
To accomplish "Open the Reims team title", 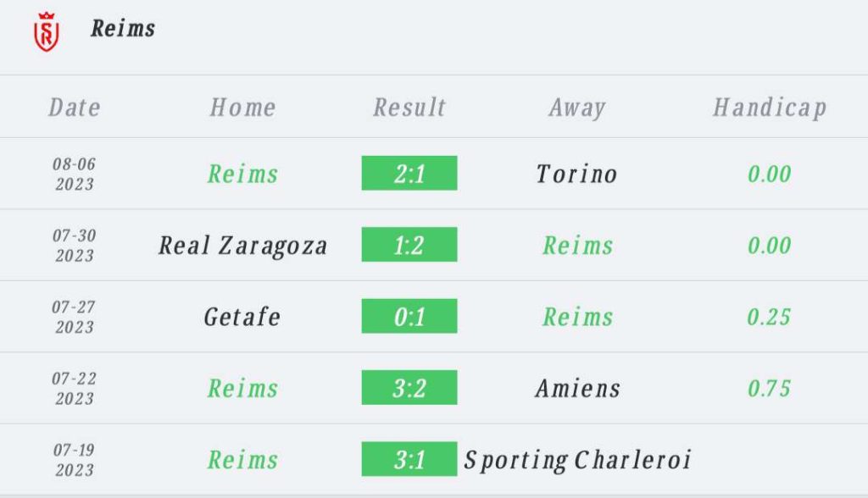I will pos(123,28).
